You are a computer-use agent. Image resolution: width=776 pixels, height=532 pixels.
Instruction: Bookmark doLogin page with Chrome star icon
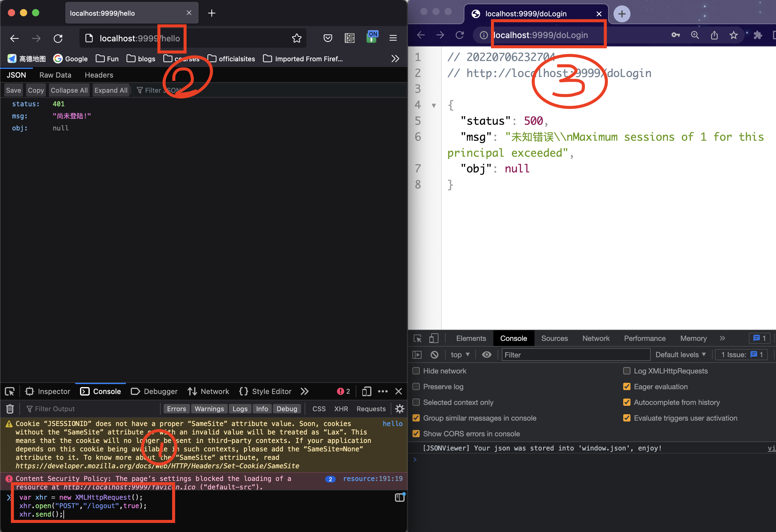tap(733, 35)
